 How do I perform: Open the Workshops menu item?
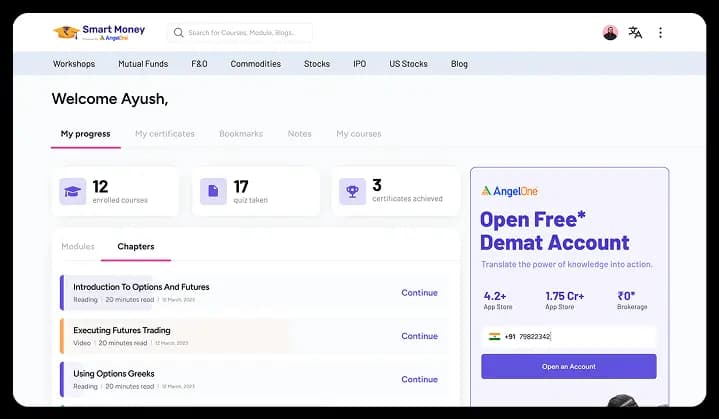(x=74, y=64)
